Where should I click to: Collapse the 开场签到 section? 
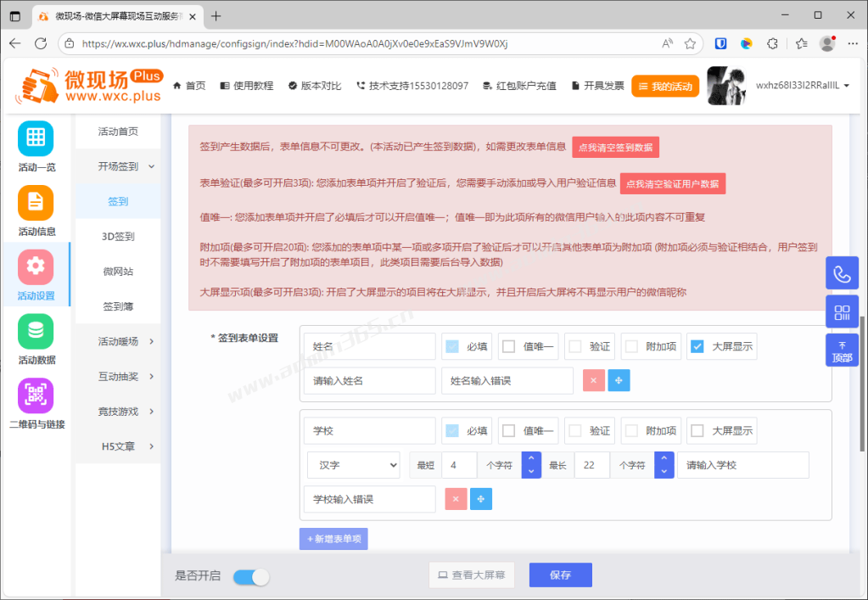click(119, 166)
